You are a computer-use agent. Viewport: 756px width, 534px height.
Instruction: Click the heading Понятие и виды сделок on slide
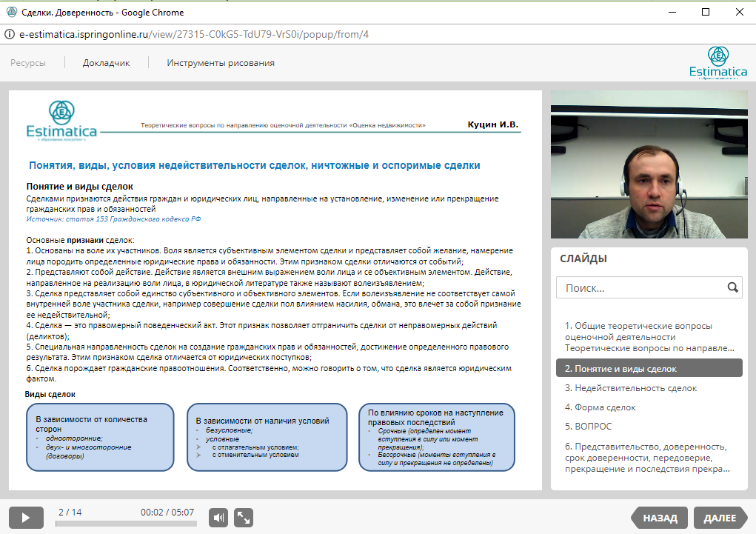tap(79, 187)
